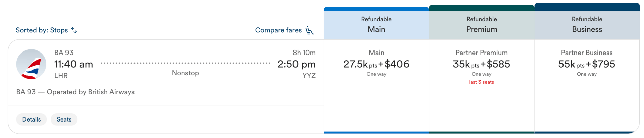The width and height of the screenshot is (644, 138).
Task: Click the YYZ arrival airport code
Action: [309, 76]
